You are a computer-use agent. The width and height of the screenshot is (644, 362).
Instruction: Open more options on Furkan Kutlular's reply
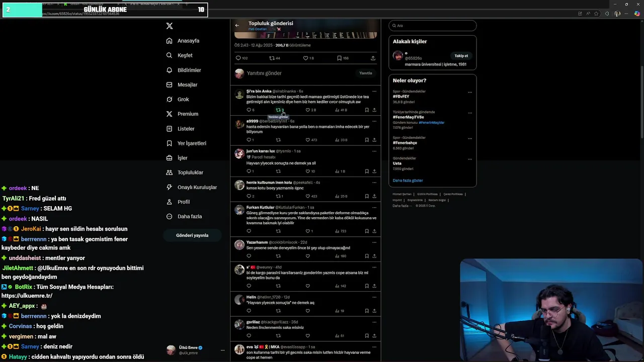coord(374,207)
